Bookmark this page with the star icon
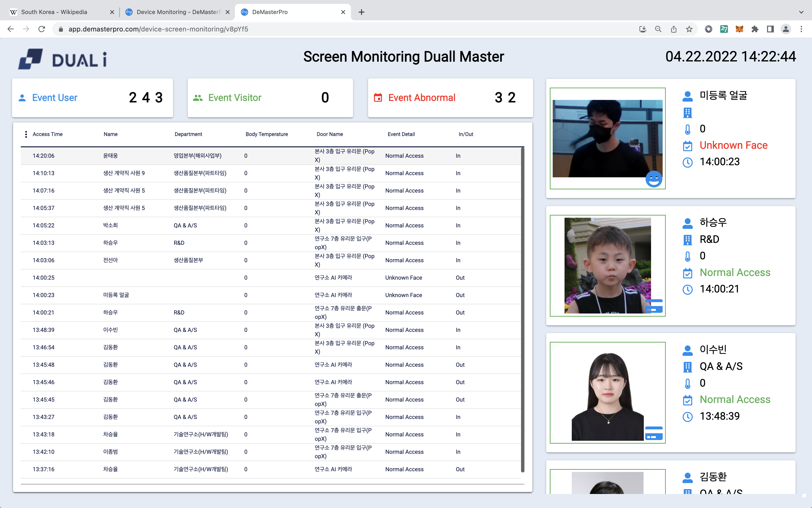Image resolution: width=812 pixels, height=508 pixels. click(689, 29)
